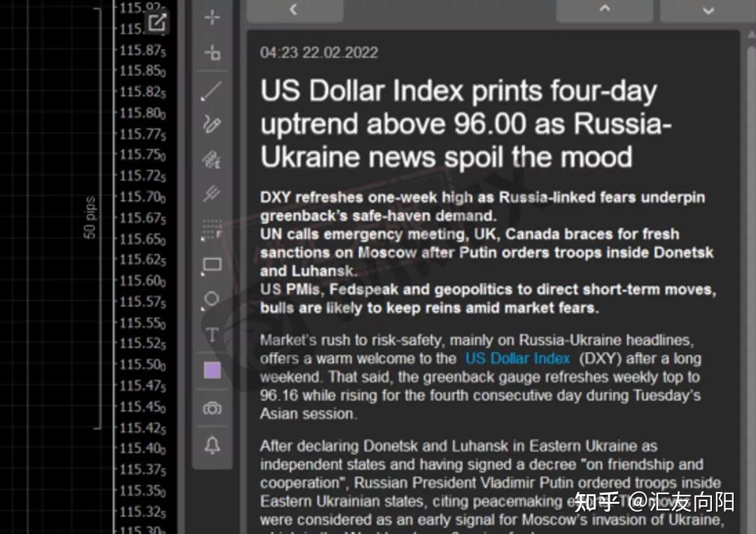Viewport: 756px width, 534px height.
Task: Select the trend line drawing tool
Action: coord(211,90)
